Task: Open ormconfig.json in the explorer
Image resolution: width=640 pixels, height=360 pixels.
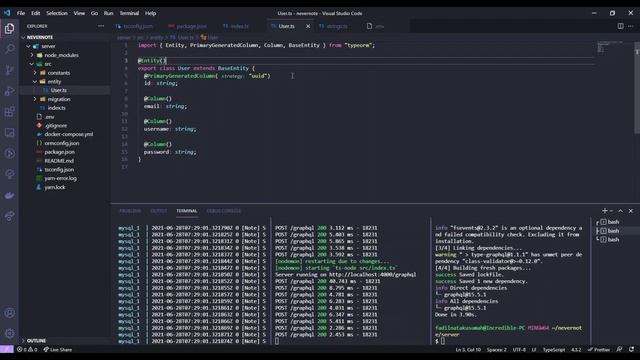Action: pyautogui.click(x=62, y=143)
